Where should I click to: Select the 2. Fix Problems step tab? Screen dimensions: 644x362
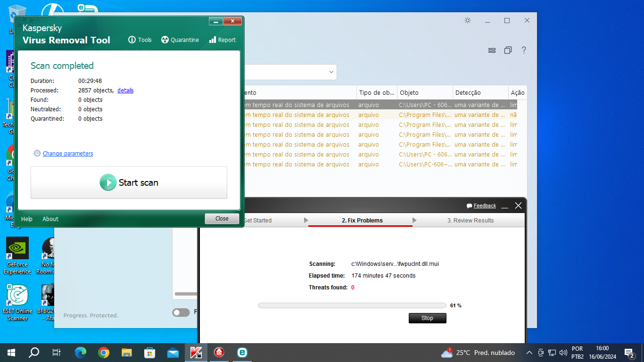click(x=362, y=220)
